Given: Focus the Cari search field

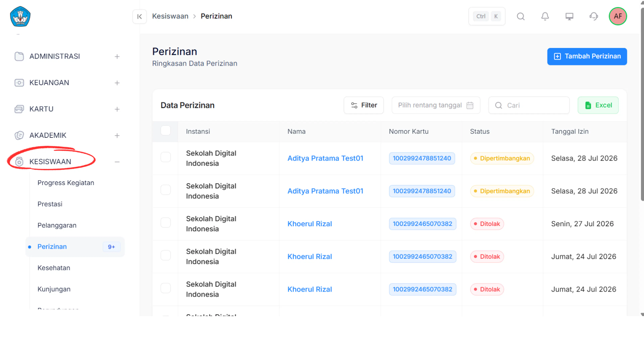Looking at the screenshot, I should 529,105.
